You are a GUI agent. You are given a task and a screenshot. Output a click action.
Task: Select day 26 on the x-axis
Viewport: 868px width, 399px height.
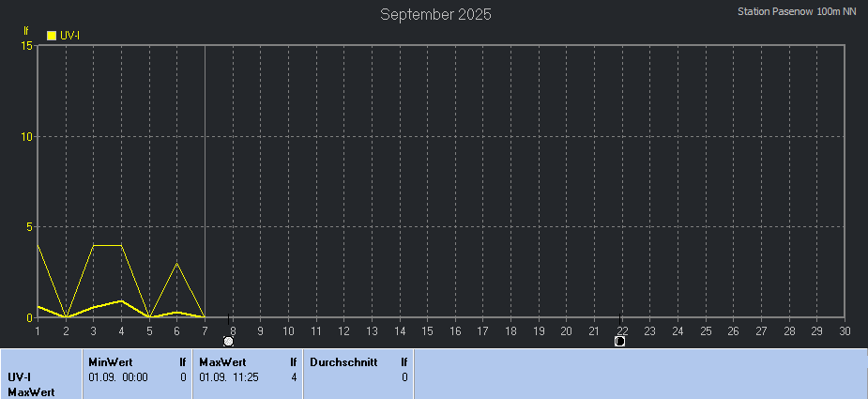[734, 330]
